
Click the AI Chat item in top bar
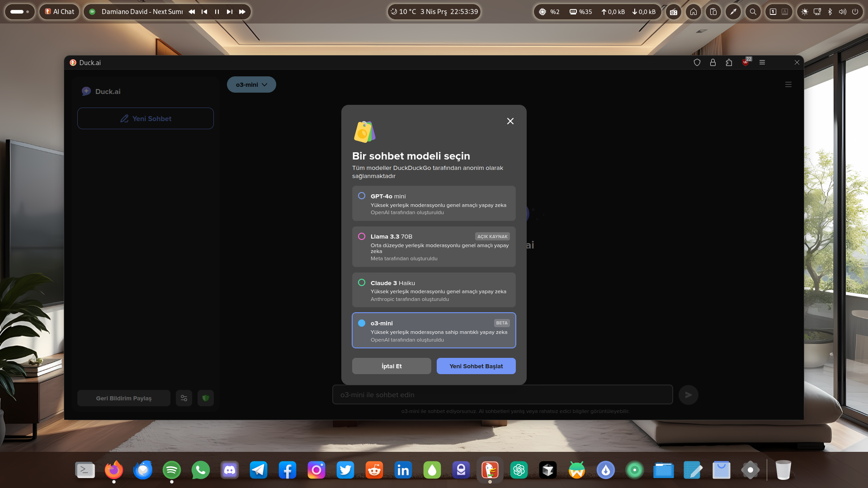coord(59,12)
